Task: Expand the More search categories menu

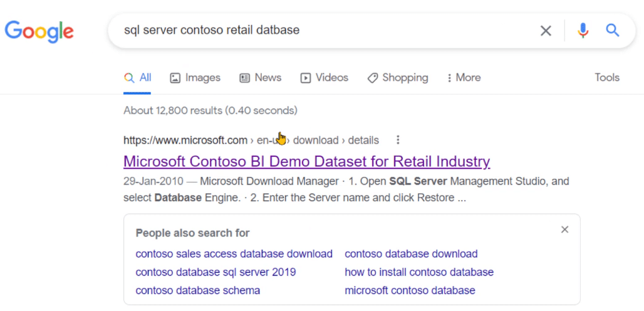Action: [464, 78]
